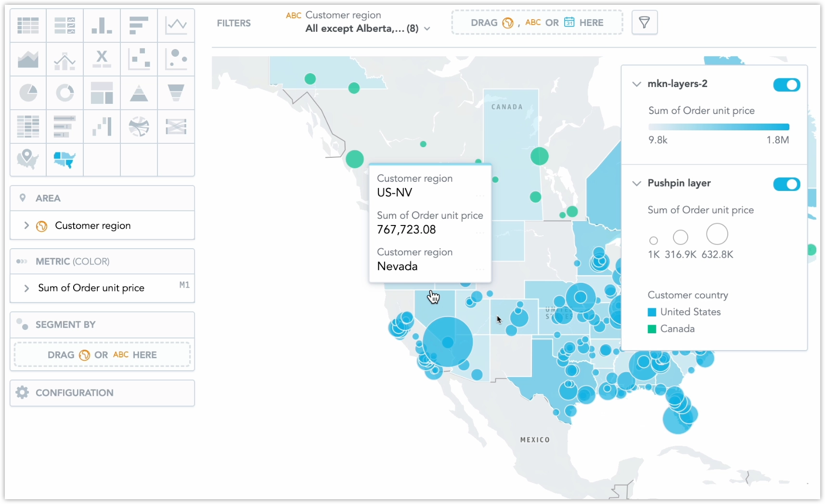Switch to the pushpin Geo chart icon
Viewport: 825px width, 504px height.
point(28,159)
